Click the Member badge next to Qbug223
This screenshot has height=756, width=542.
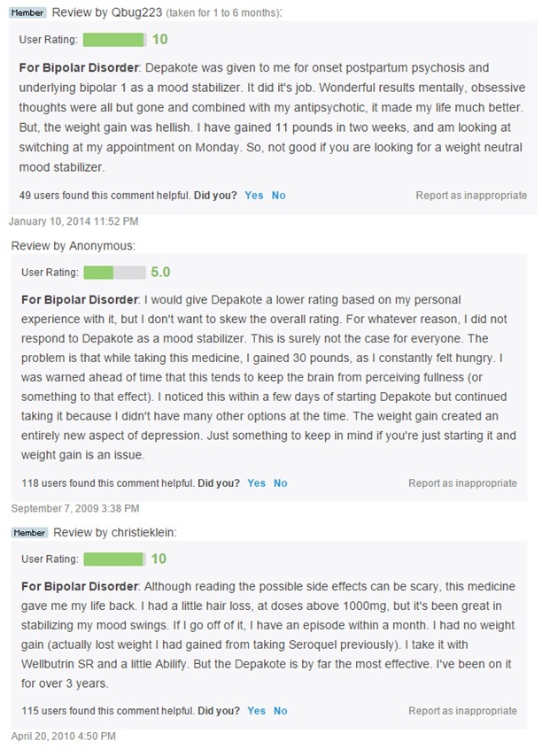[x=27, y=12]
